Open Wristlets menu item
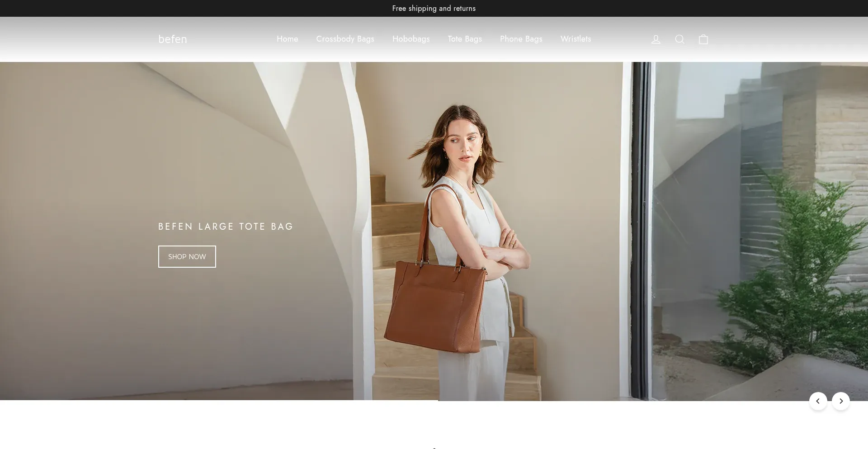Image resolution: width=868 pixels, height=449 pixels. point(576,39)
